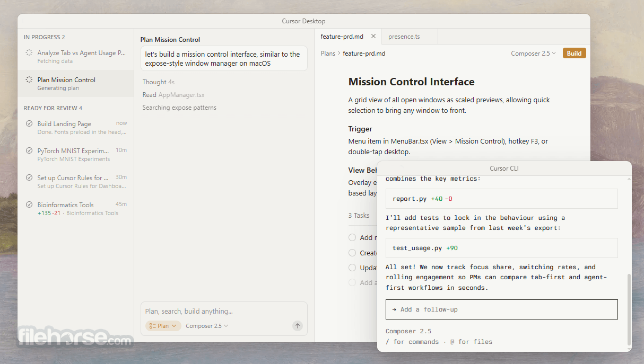Open PyTorch MNIST Experiments review item
This screenshot has width=644, height=364.
point(76,155)
